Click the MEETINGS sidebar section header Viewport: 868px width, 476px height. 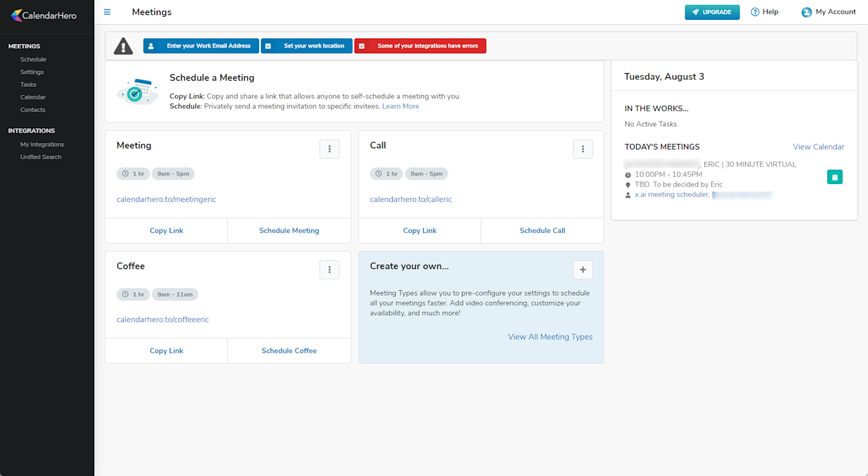tap(24, 46)
